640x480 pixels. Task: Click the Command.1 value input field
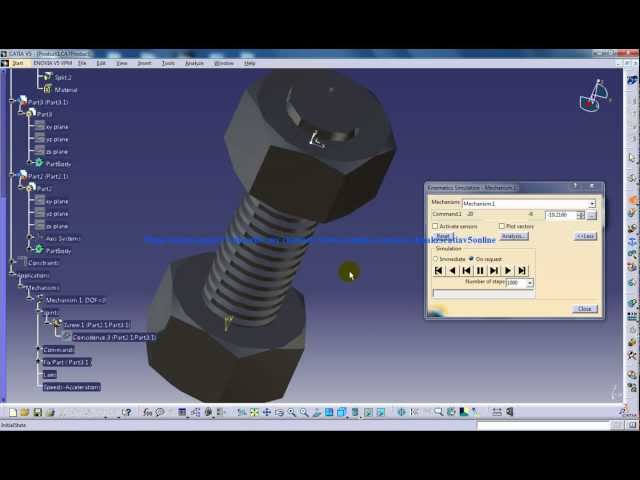click(x=561, y=215)
